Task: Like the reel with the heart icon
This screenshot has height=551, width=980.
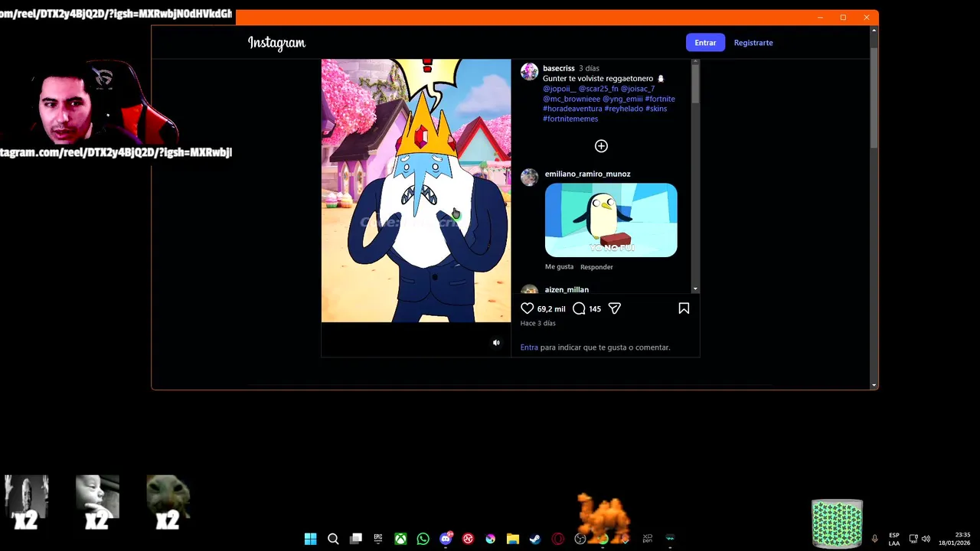Action: [528, 308]
